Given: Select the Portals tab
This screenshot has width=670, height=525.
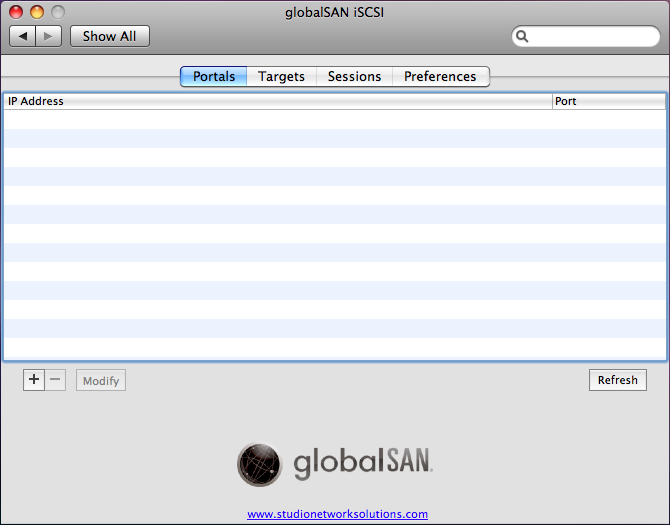Looking at the screenshot, I should pyautogui.click(x=214, y=76).
